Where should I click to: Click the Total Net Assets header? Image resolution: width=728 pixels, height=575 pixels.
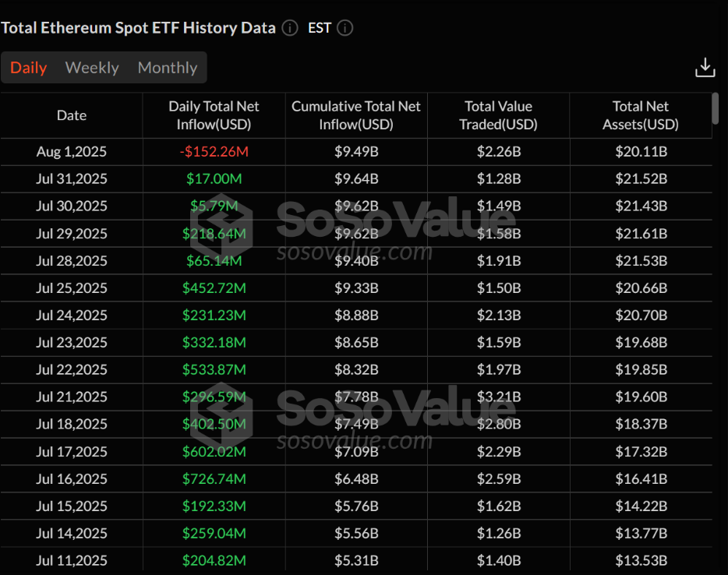[x=641, y=115]
